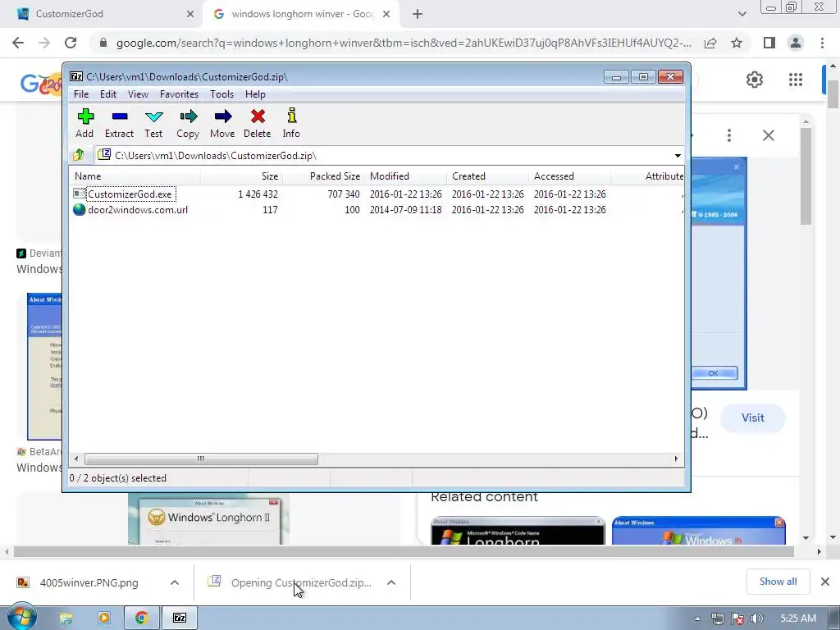Close the Chrome downloads bar

pos(825,582)
